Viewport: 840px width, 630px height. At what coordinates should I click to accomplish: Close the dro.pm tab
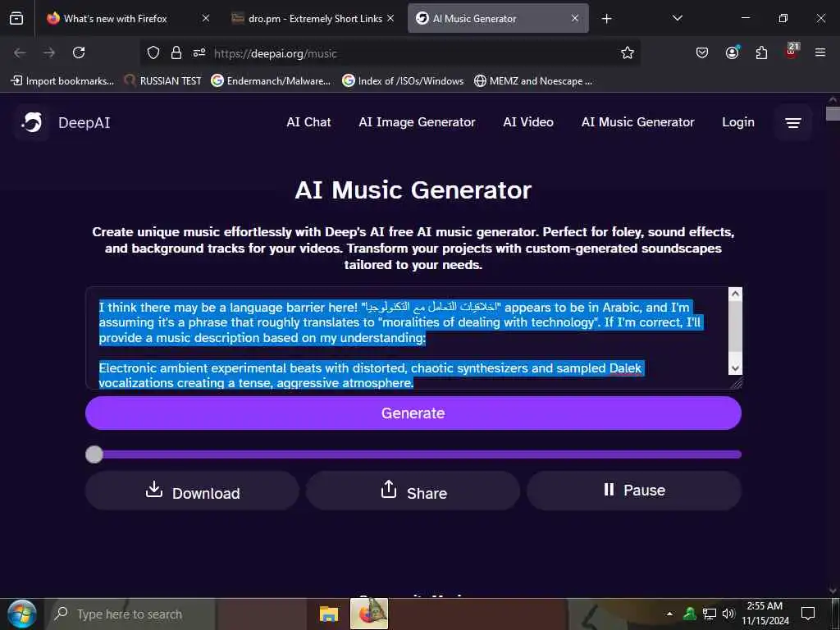click(x=390, y=18)
